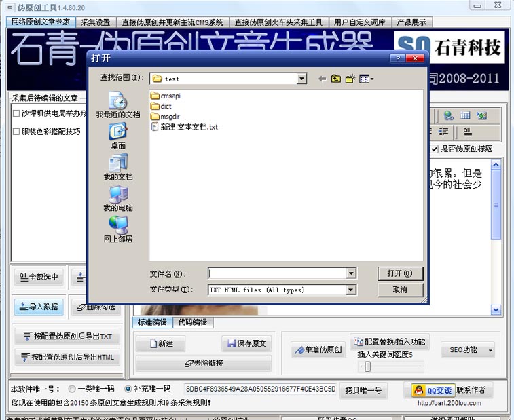Toggle 是否伪原创标题 checkbox
This screenshot has height=420, width=514.
[435, 149]
